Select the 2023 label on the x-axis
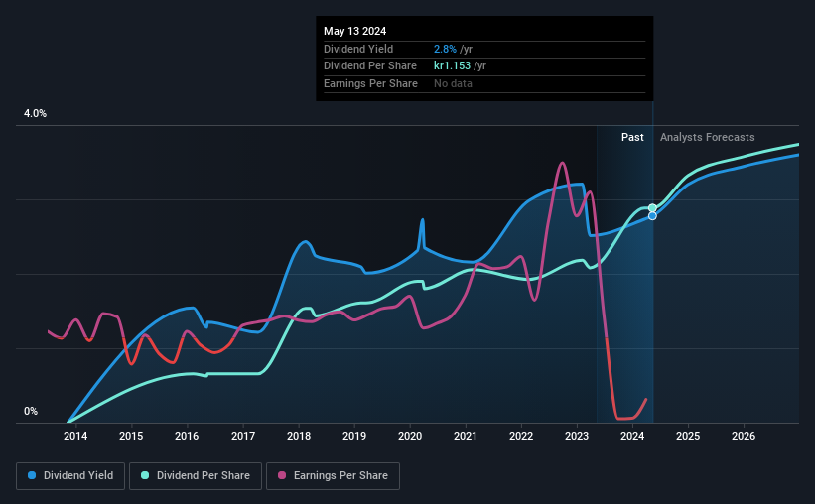 point(577,436)
